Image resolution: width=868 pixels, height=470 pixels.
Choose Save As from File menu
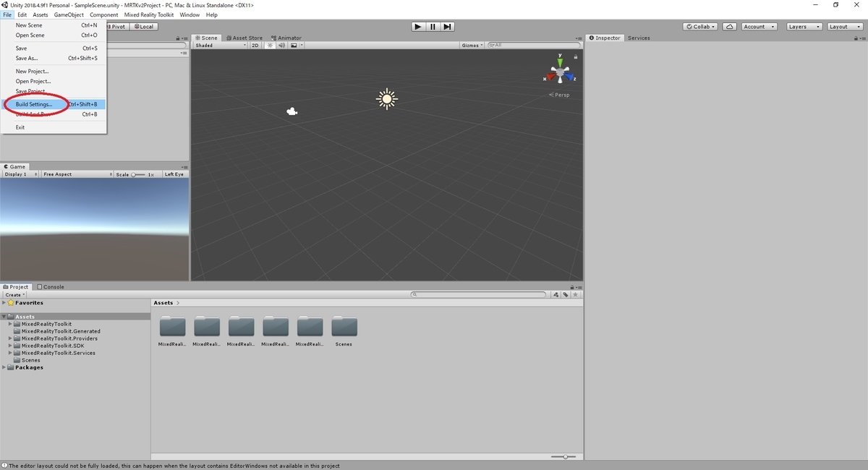pos(55,58)
